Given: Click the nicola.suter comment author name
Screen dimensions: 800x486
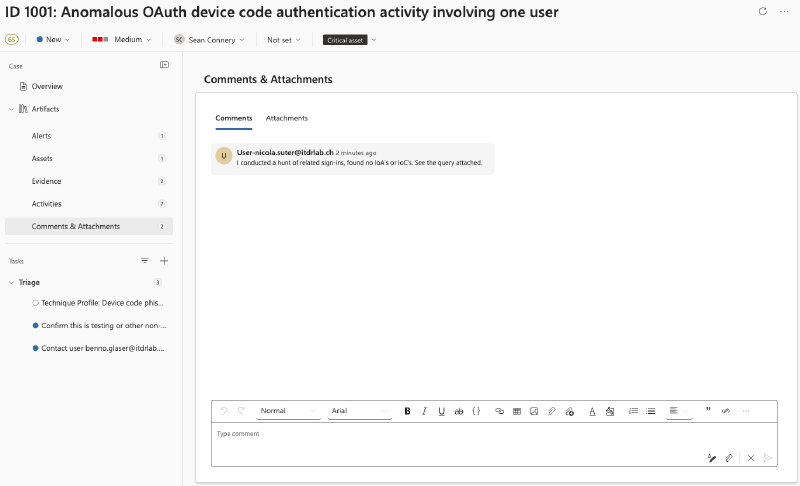Looking at the screenshot, I should click(285, 152).
